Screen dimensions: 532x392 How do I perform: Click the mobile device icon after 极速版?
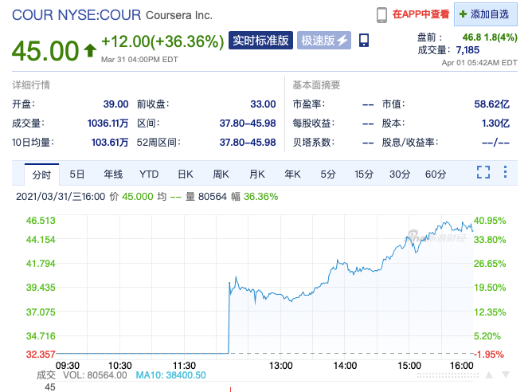pyautogui.click(x=363, y=41)
